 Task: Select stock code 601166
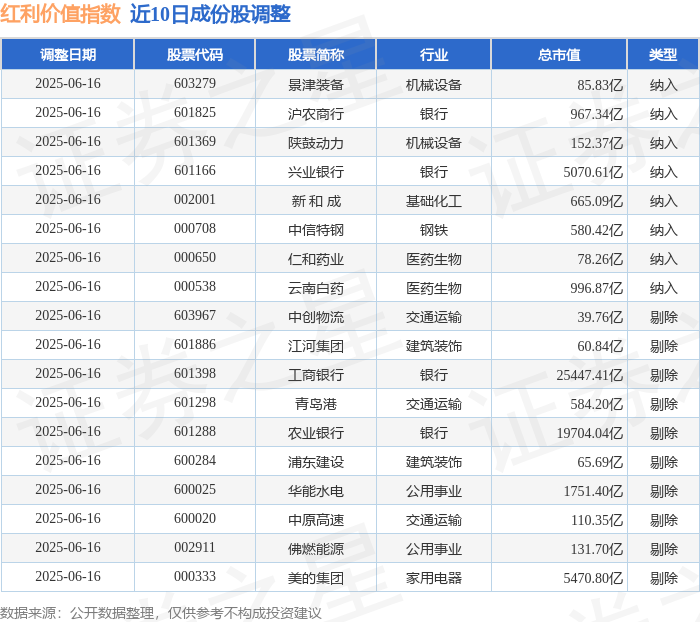pos(195,171)
